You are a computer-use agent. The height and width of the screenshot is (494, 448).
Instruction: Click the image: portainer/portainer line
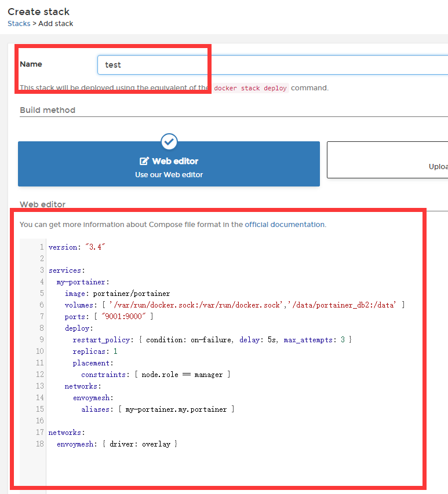117,294
